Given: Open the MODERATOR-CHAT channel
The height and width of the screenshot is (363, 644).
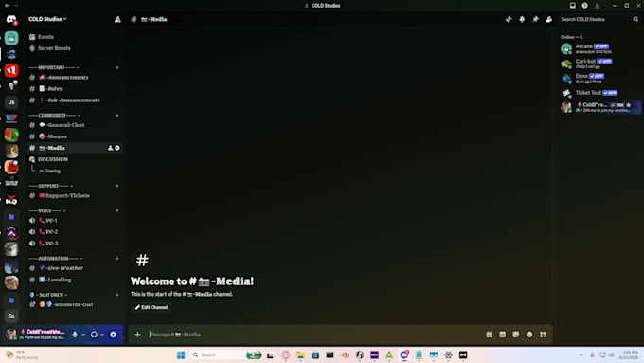Looking at the screenshot, I should (74, 304).
